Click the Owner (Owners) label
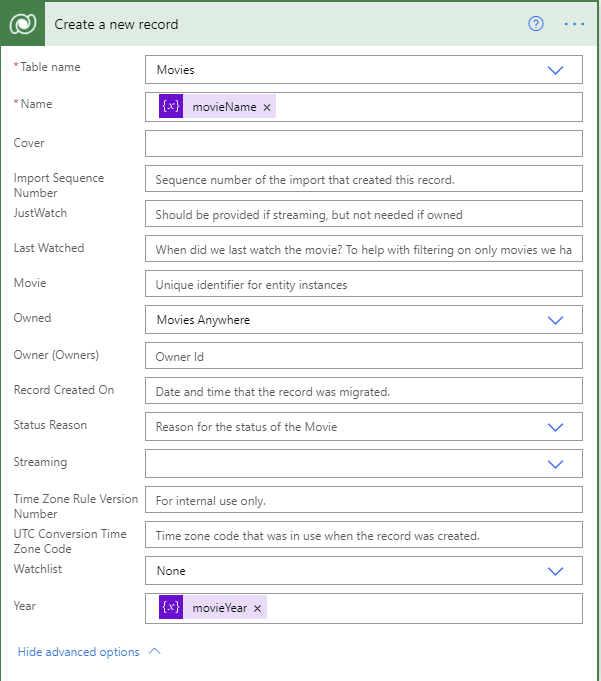 pyautogui.click(x=56, y=355)
